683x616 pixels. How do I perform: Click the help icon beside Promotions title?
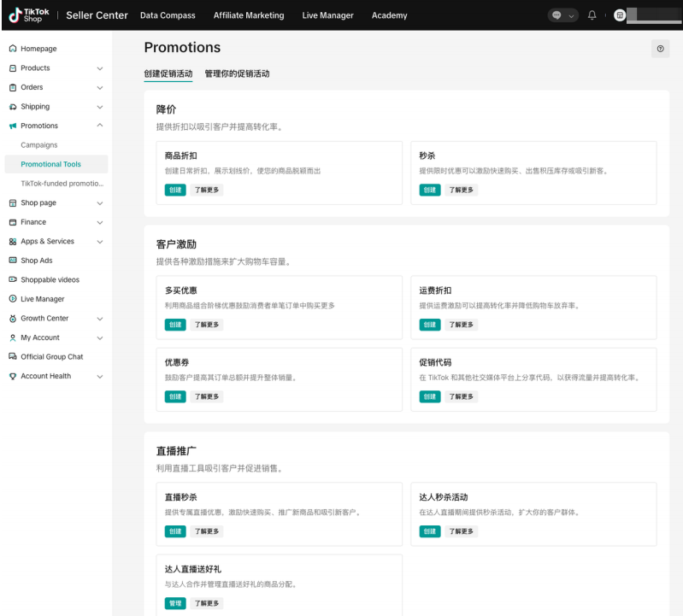point(660,50)
